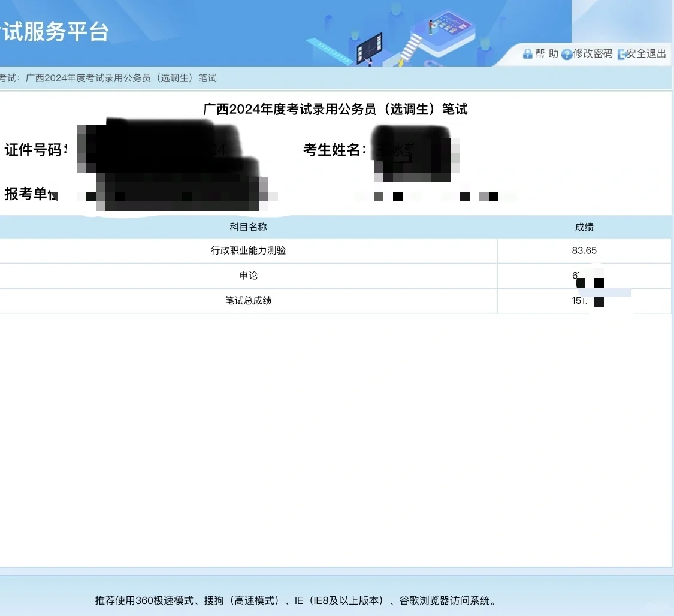674x616 pixels.
Task: Click the page title 广西2024年度考试录用公务员（选调生）笔试
Action: pyautogui.click(x=337, y=110)
